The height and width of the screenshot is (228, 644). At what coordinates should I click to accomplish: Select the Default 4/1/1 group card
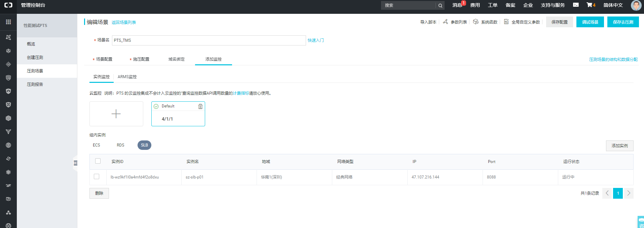pyautogui.click(x=178, y=114)
